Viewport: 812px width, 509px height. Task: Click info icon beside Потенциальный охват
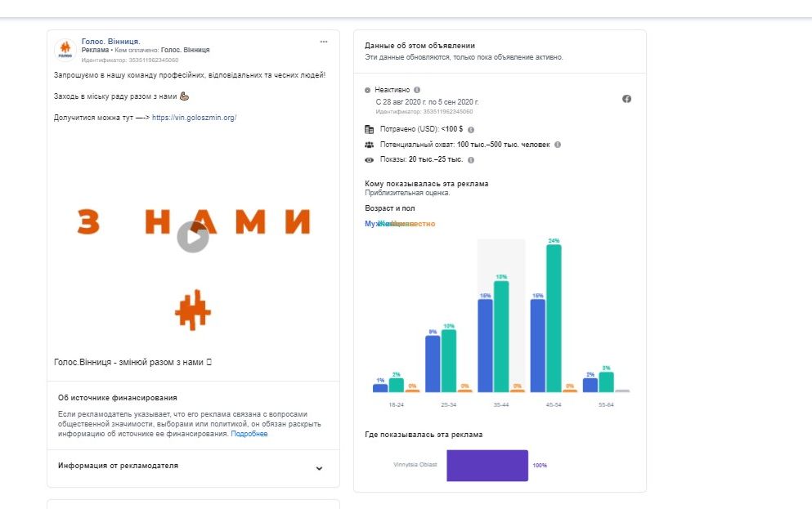[x=558, y=145]
